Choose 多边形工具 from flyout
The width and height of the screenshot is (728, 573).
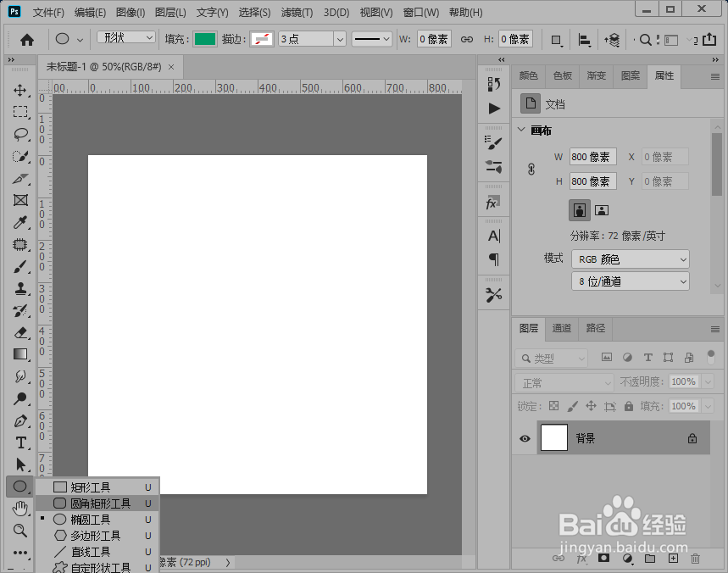click(97, 536)
